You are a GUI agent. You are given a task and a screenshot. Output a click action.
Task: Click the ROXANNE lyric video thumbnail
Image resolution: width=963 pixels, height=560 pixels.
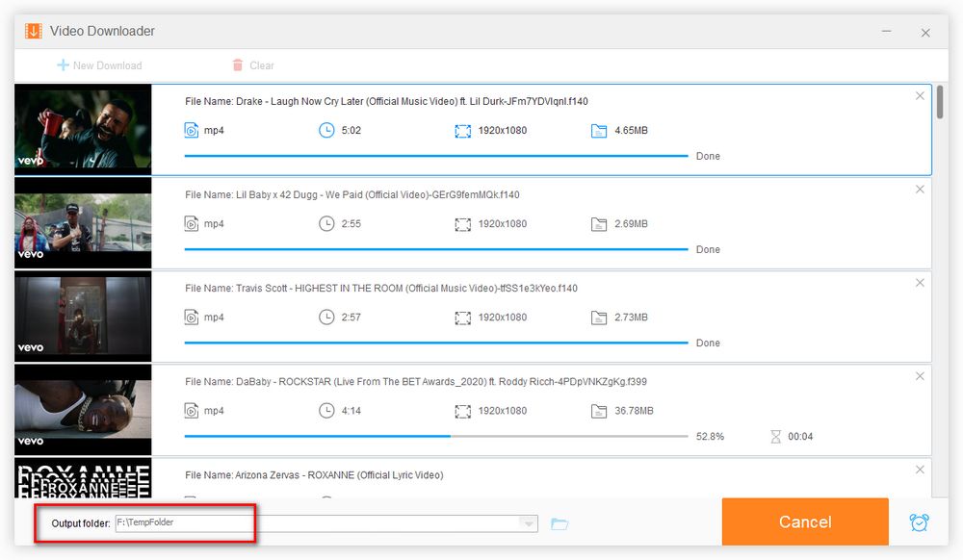(83, 478)
